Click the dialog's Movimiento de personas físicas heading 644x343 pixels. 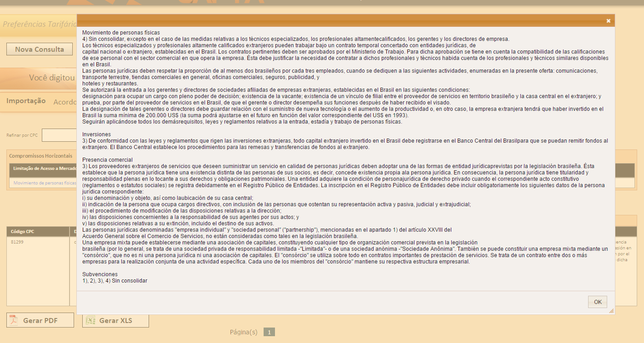coord(121,33)
